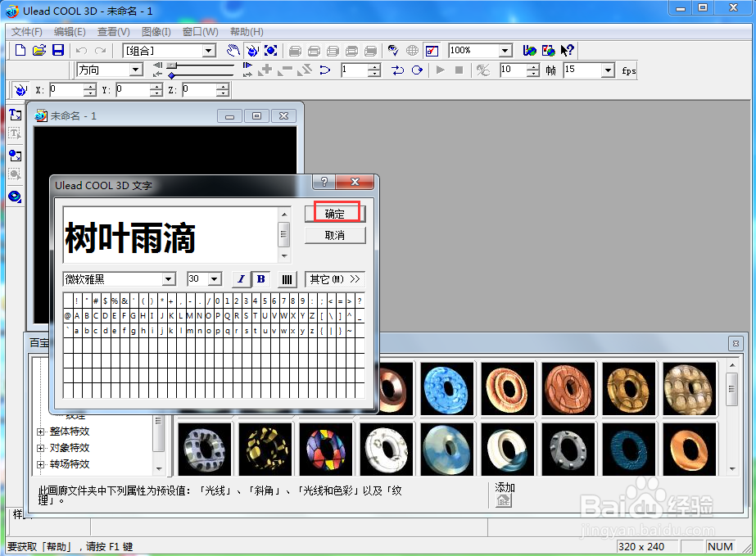Click the blue diamond keyframe marker
The height and width of the screenshot is (556, 756).
click(x=172, y=75)
